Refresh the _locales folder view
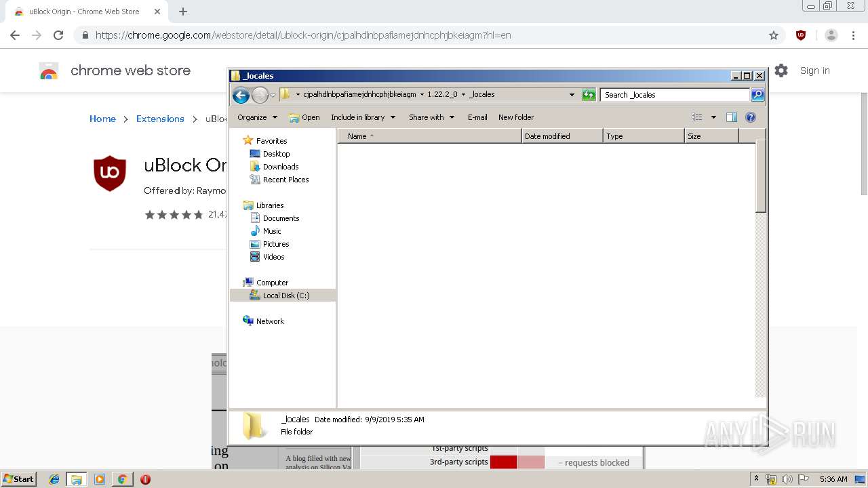868x488 pixels. point(589,95)
